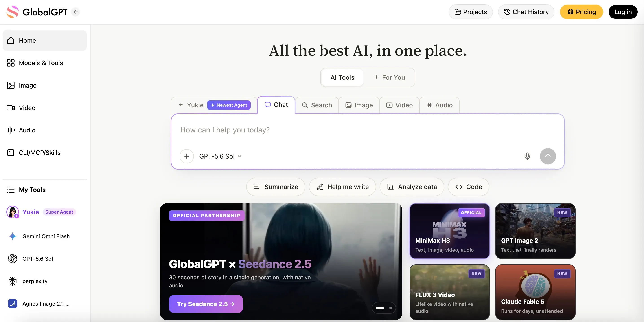The width and height of the screenshot is (644, 322).
Task: Select second carousel dot indicator
Action: [x=390, y=308]
